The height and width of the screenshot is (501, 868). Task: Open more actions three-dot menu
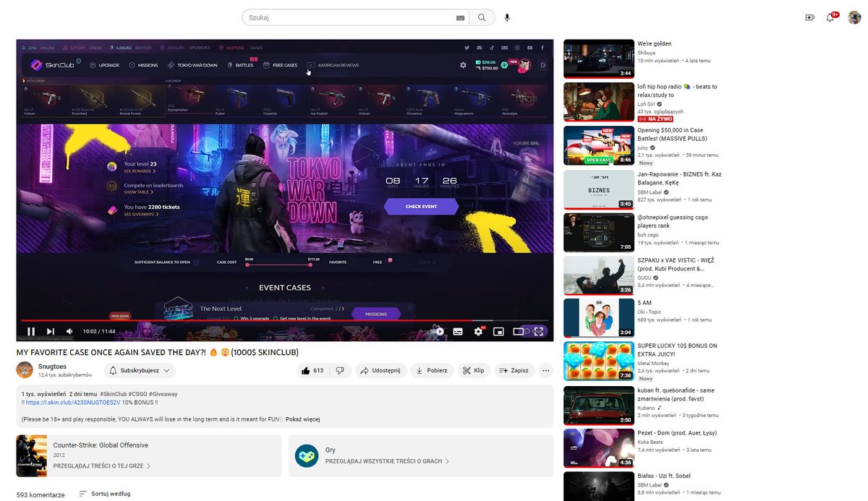[x=546, y=370]
